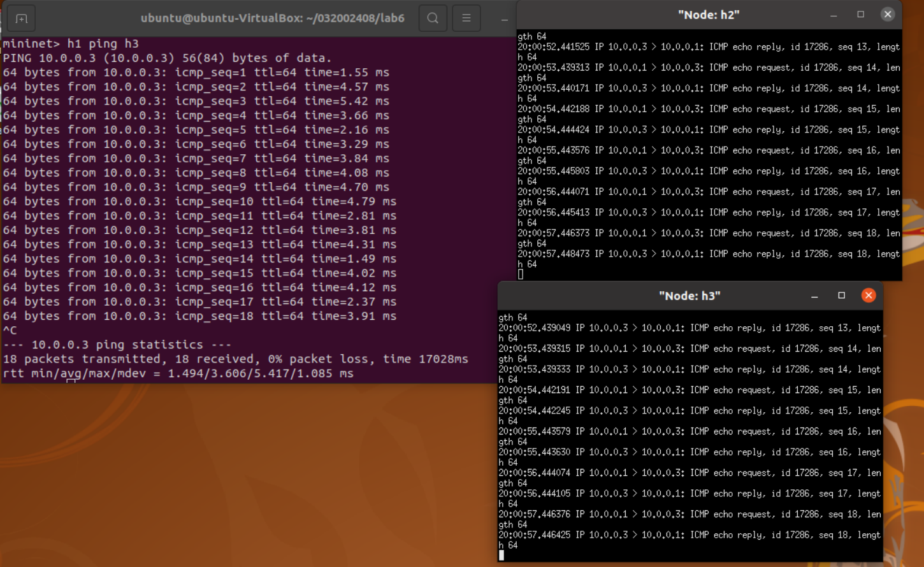
Task: Click the ubuntu@ubuntu-VirtualBox terminal title
Action: pos(273,18)
